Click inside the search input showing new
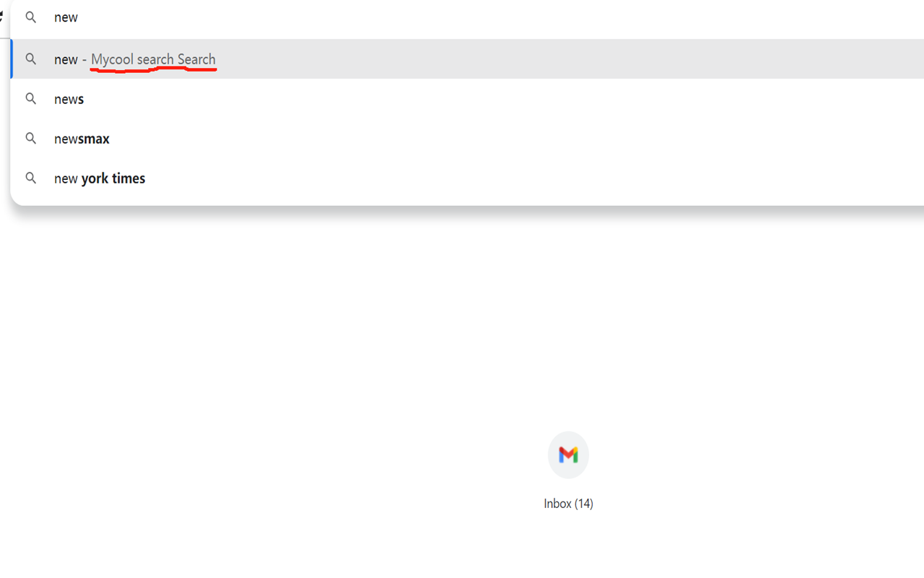The image size is (924, 578). click(66, 17)
